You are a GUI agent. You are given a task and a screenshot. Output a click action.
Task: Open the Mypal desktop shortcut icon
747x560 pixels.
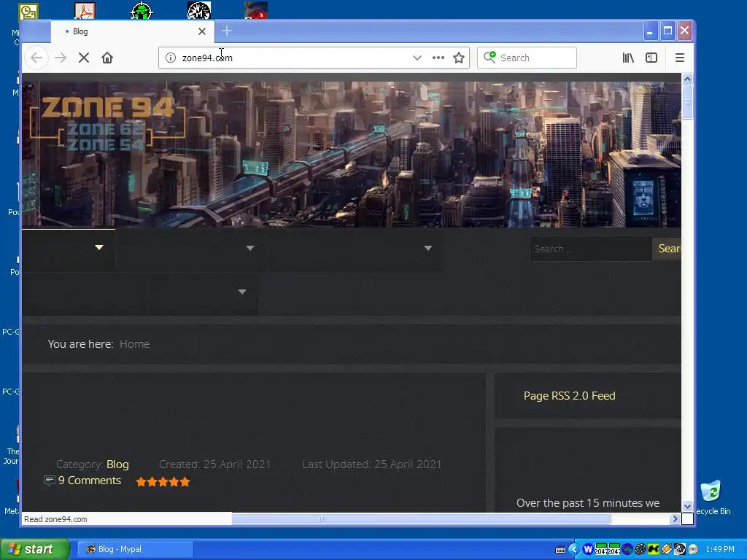(198, 10)
